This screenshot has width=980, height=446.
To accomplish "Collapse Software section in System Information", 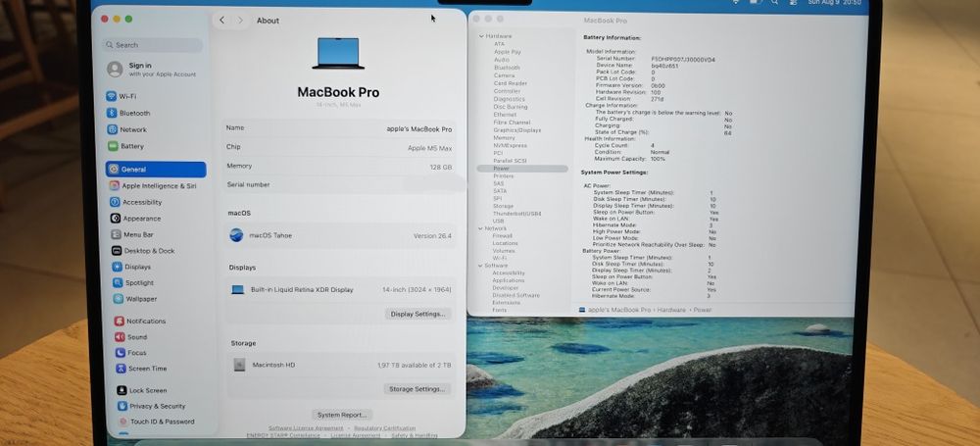I will point(480,266).
